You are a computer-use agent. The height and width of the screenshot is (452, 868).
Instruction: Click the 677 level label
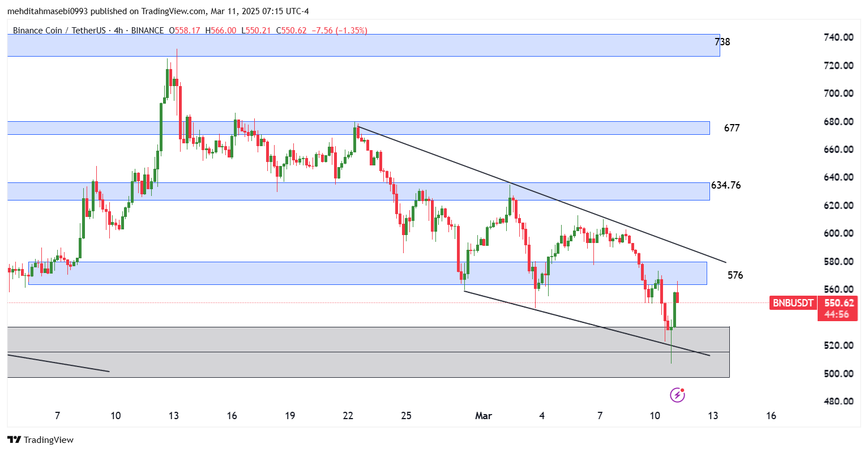click(x=732, y=128)
